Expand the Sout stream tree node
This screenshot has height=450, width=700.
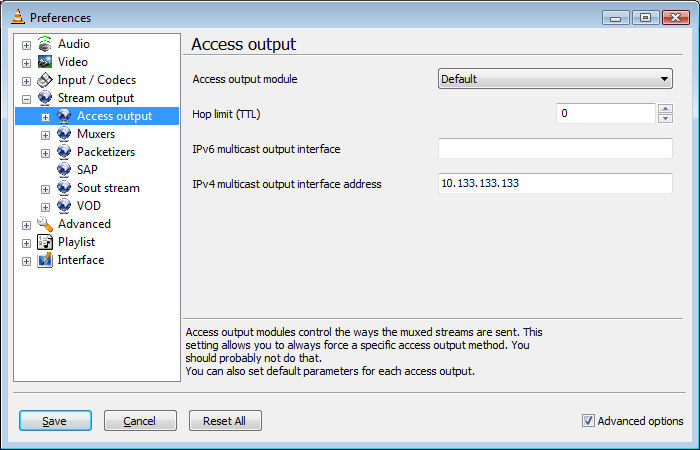(x=46, y=188)
